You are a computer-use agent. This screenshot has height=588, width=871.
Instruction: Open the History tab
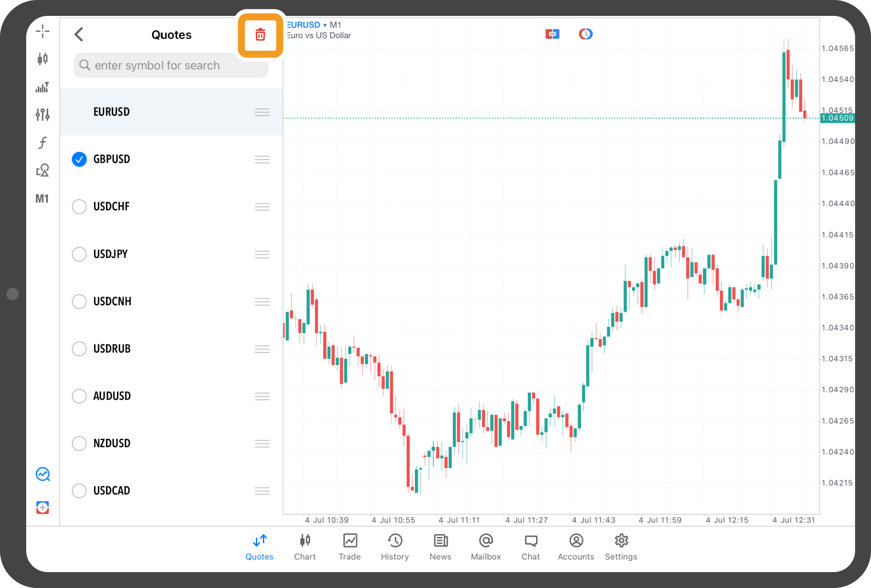(x=395, y=546)
